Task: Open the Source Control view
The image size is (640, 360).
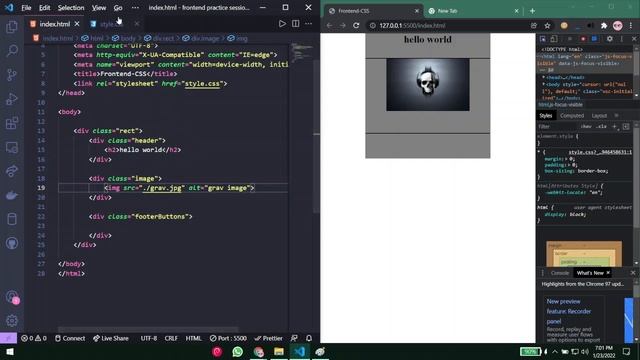Action: pyautogui.click(x=12, y=75)
